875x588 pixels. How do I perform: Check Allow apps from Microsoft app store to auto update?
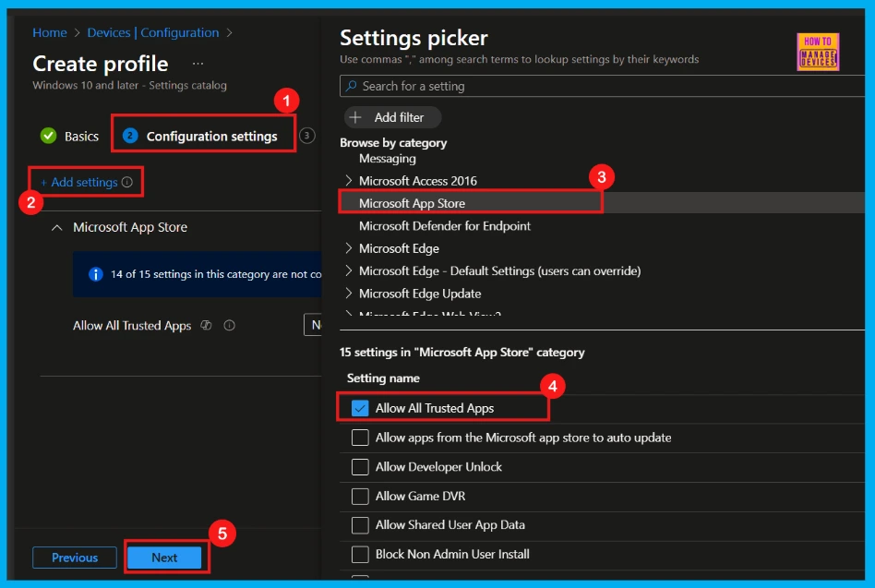[x=360, y=438]
